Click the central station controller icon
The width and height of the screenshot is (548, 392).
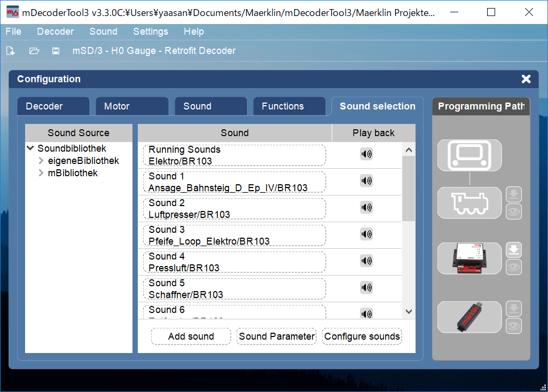469,155
